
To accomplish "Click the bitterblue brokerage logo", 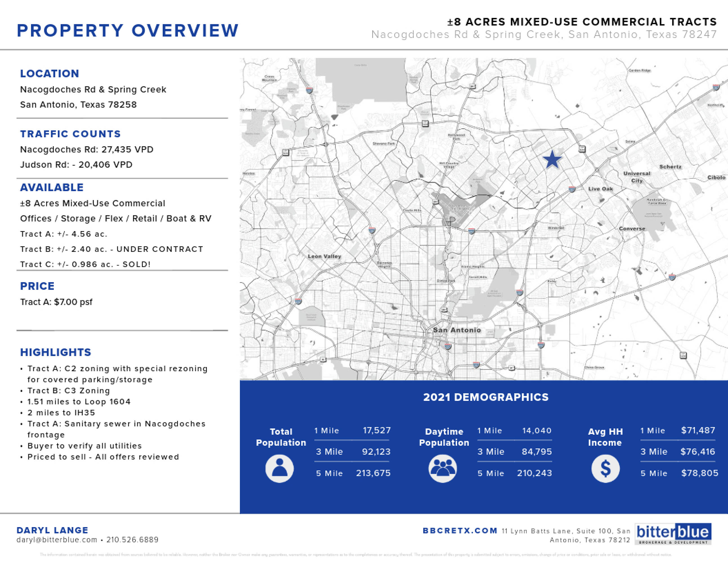I will coord(673,533).
